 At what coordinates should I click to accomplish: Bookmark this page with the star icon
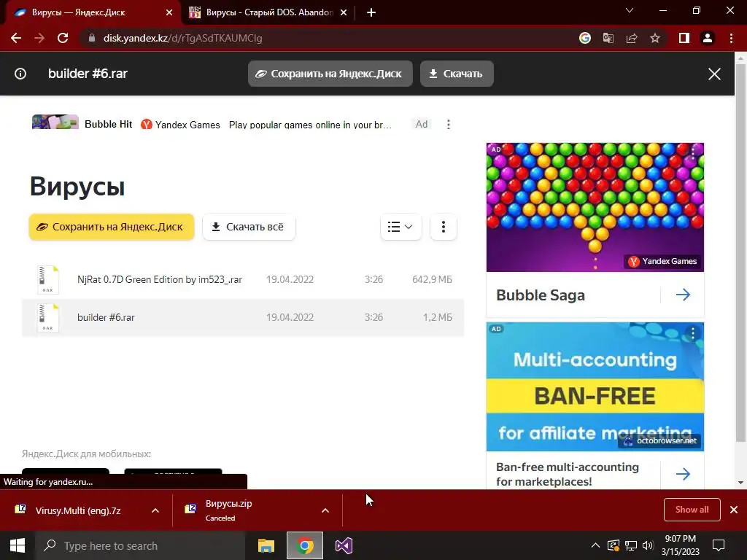pos(655,38)
